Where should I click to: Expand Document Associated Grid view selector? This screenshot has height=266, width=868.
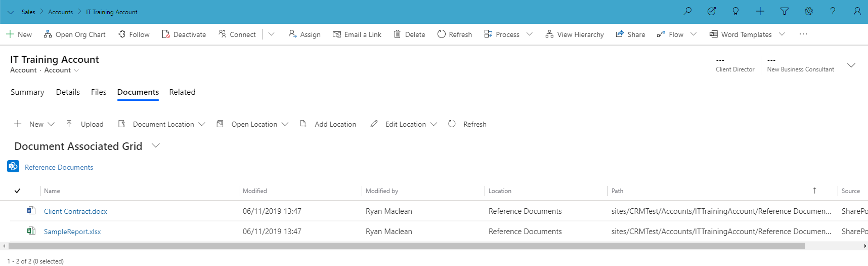tap(156, 146)
